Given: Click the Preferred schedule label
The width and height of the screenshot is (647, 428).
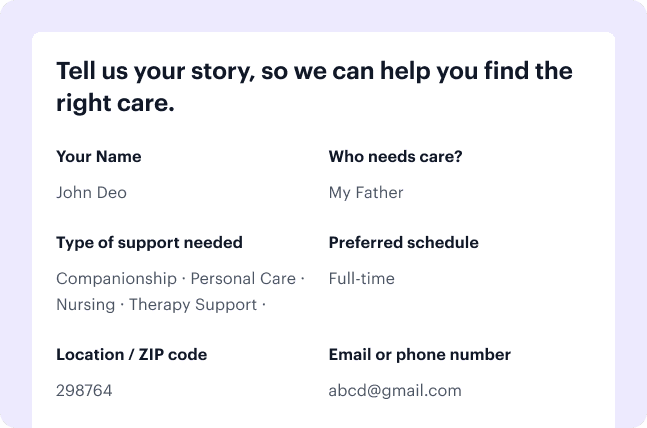Looking at the screenshot, I should (x=403, y=243).
